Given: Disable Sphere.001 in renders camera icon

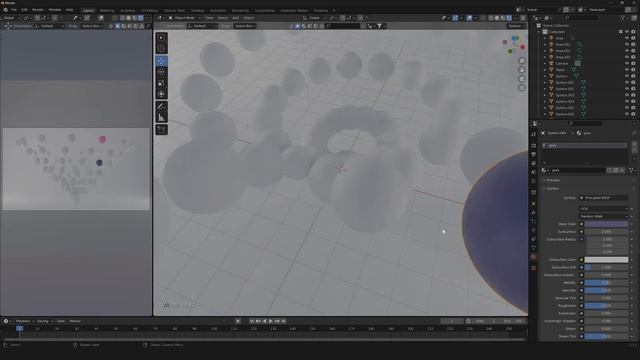Looking at the screenshot, I should pyautogui.click(x=633, y=82).
